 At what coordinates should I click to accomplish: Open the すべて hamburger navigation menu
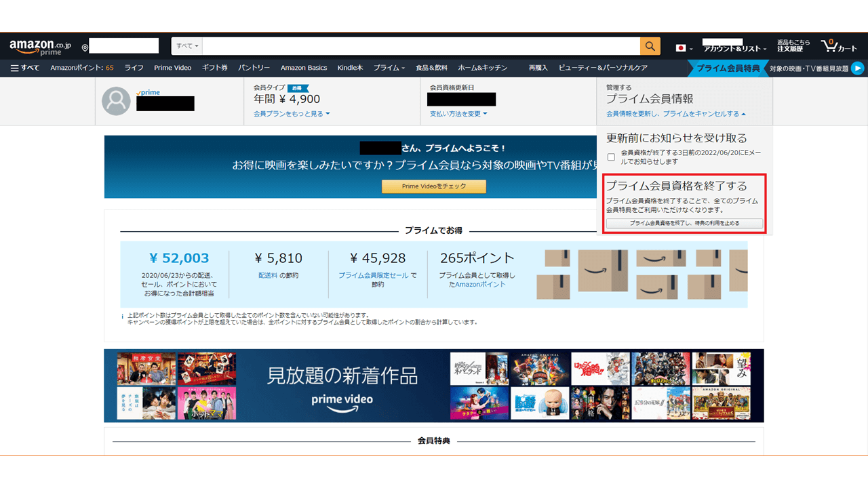tap(24, 68)
